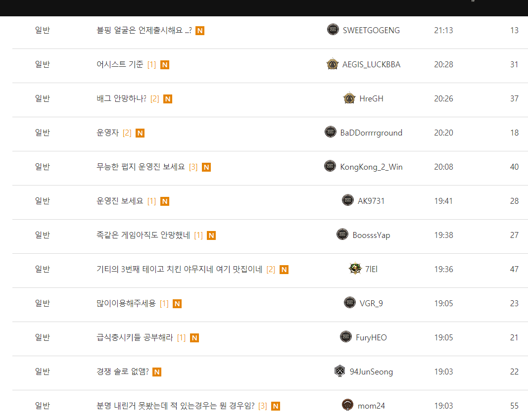View comments count [3] on 분명 내린거 post
This screenshot has height=420, width=528.
[262, 406]
